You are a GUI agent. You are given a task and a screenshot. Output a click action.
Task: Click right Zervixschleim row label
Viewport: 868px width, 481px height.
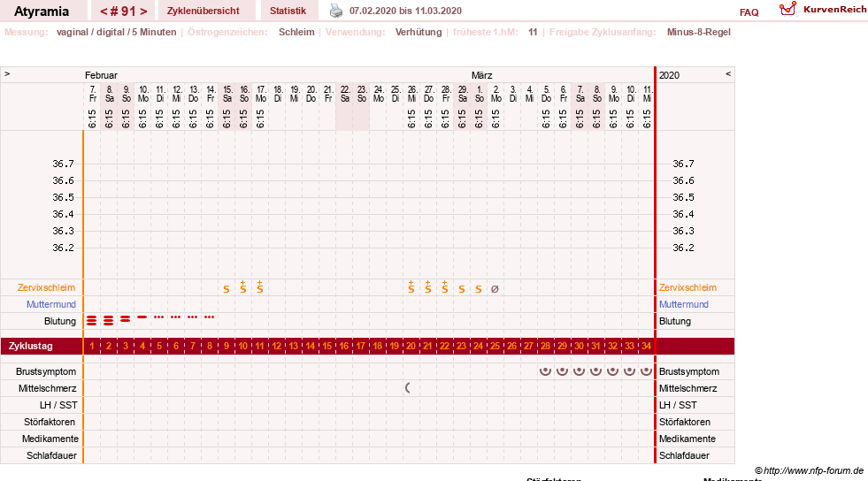point(687,287)
